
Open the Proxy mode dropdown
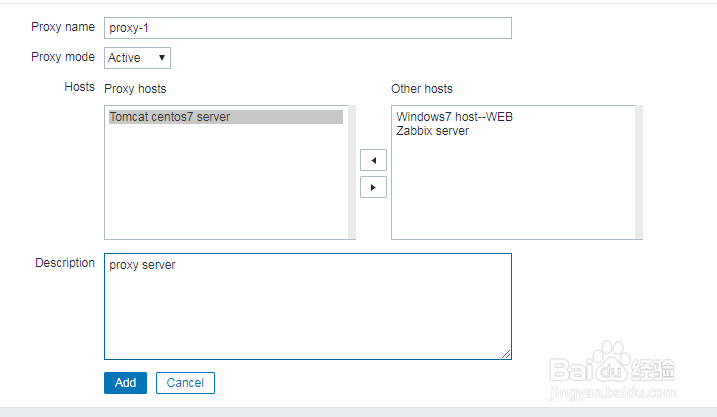(138, 58)
